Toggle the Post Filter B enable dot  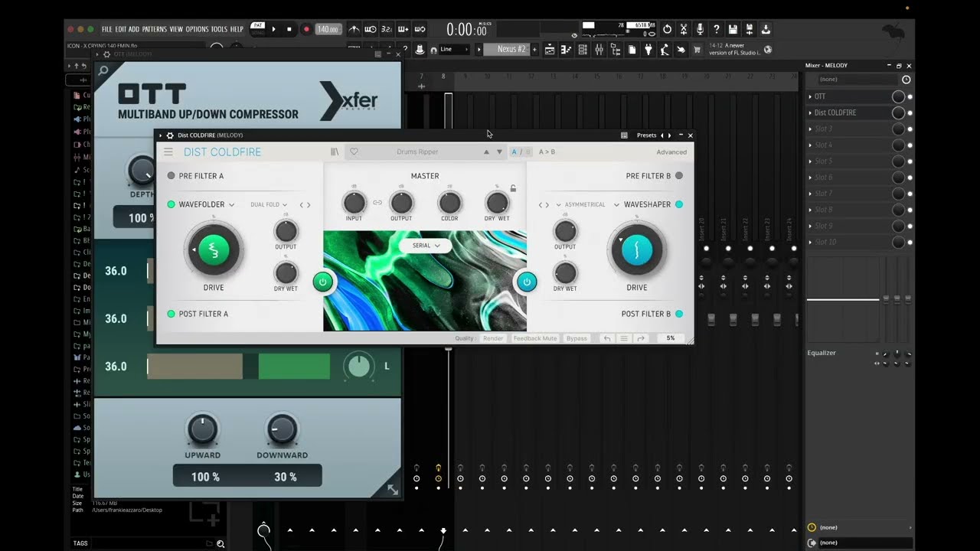(679, 314)
